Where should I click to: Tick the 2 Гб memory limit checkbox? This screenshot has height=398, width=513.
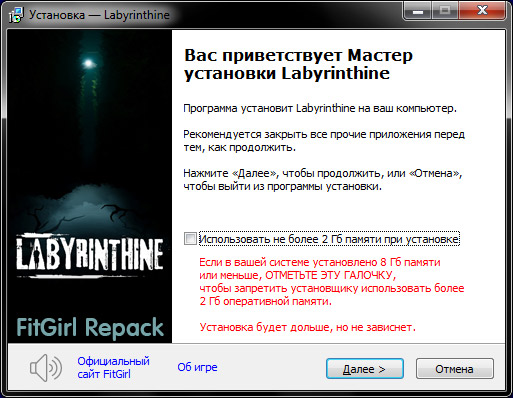point(190,239)
